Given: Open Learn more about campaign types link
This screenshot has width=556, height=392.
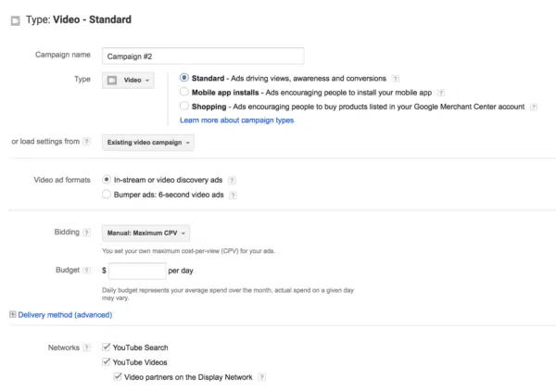Looking at the screenshot, I should [x=237, y=120].
